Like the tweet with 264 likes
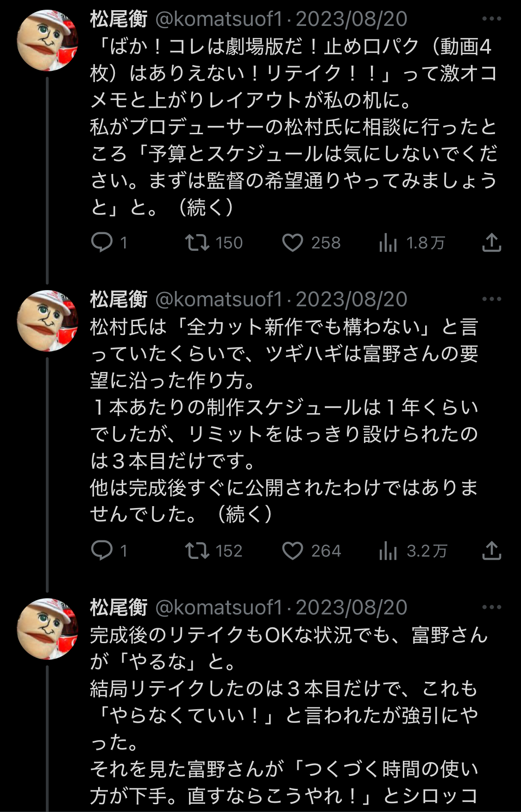521x812 pixels. tap(293, 550)
